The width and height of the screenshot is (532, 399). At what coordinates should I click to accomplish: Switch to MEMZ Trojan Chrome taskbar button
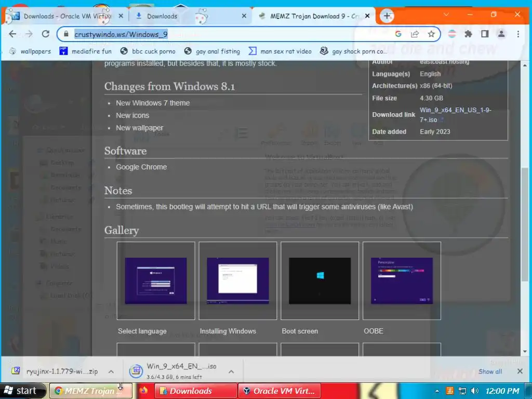[x=90, y=391]
